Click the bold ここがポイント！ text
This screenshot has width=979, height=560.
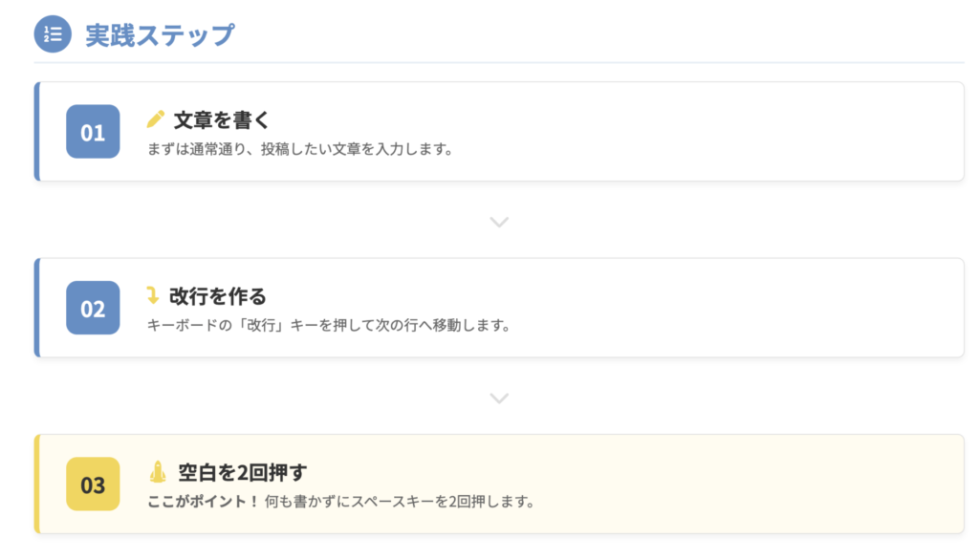coord(204,502)
